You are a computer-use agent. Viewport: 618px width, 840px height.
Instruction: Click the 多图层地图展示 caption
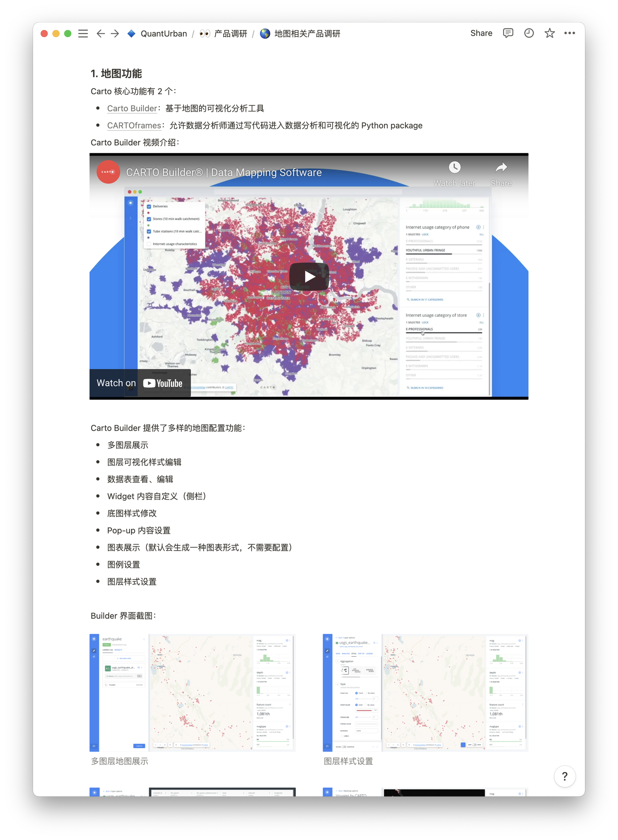pos(119,761)
